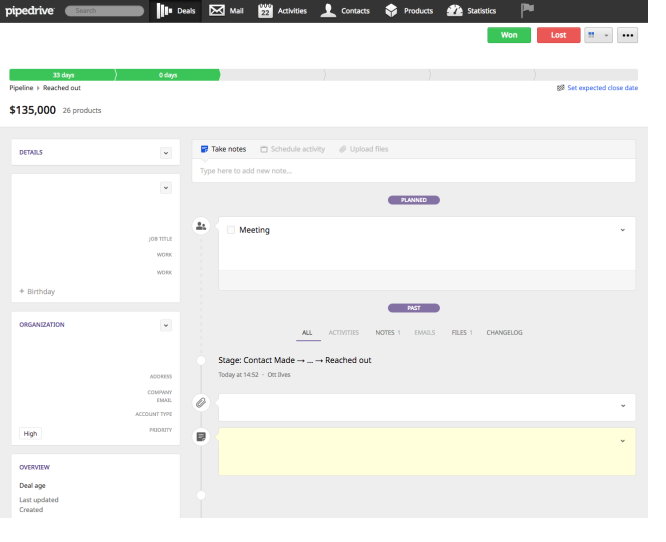Click the Ott Ilves author name
Screen dimensions: 666x542
coord(279,375)
